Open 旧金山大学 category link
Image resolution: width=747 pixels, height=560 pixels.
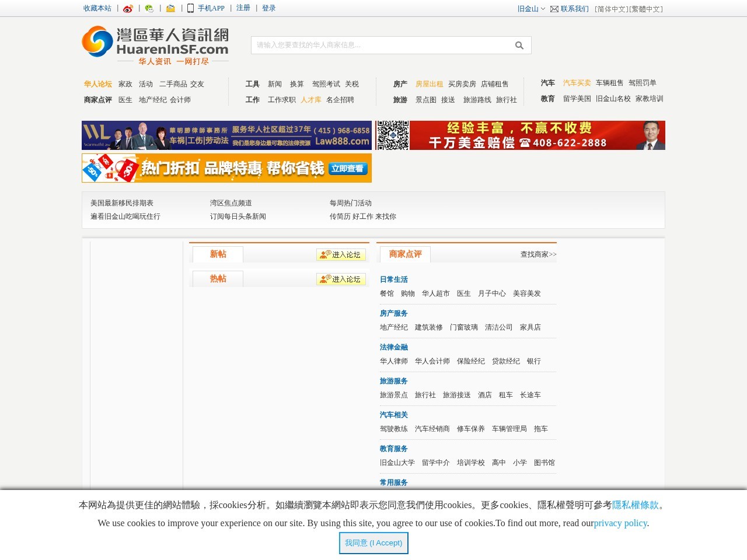[397, 463]
